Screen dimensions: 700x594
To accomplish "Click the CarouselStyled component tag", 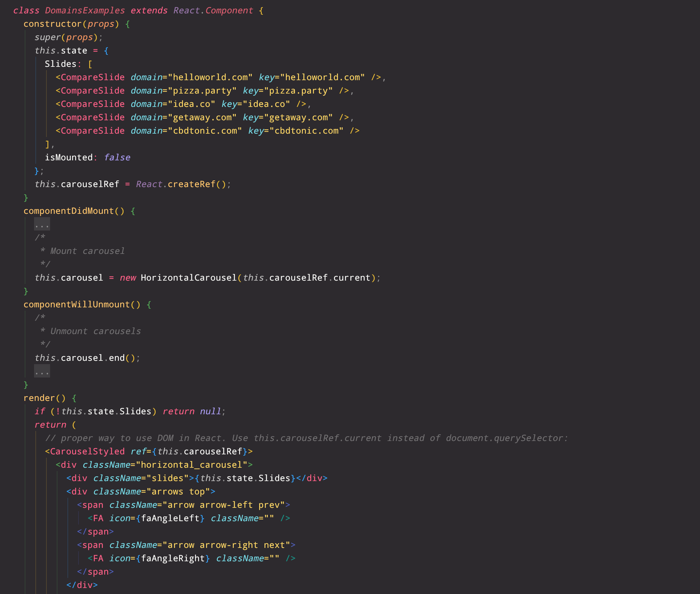I will click(x=87, y=452).
